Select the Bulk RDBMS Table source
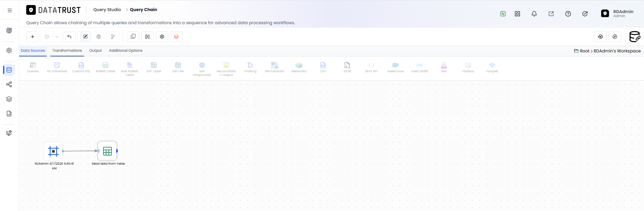This screenshot has height=211, width=644. tap(130, 69)
